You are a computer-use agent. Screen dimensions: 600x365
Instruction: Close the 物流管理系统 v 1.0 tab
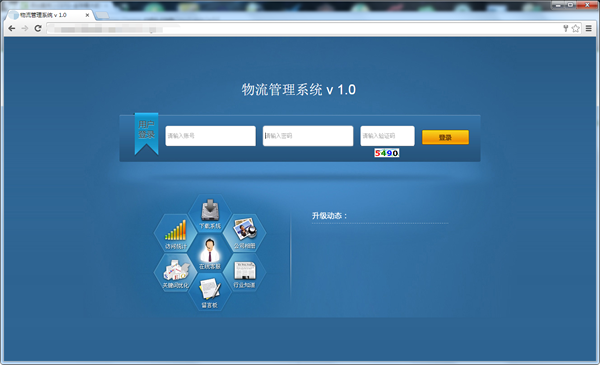coord(87,15)
